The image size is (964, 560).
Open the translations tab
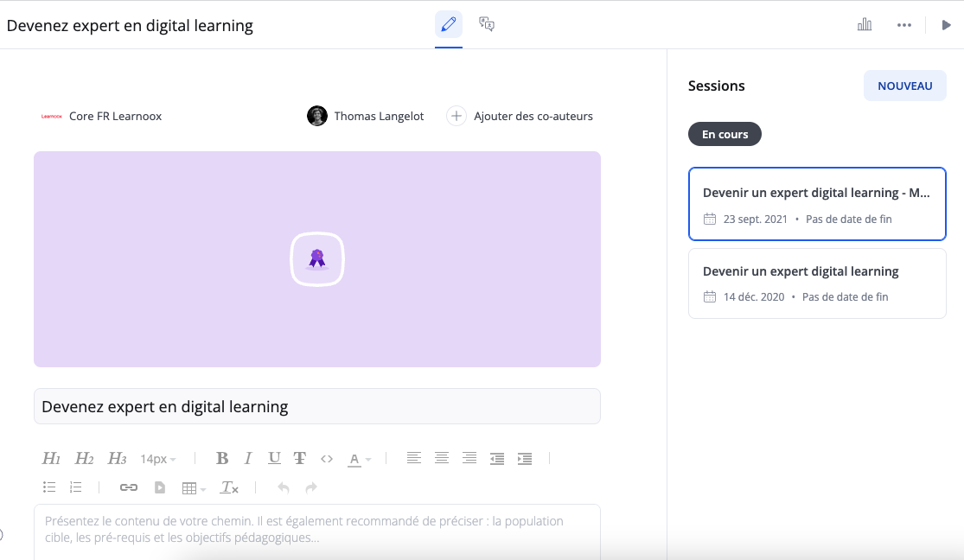tap(487, 24)
